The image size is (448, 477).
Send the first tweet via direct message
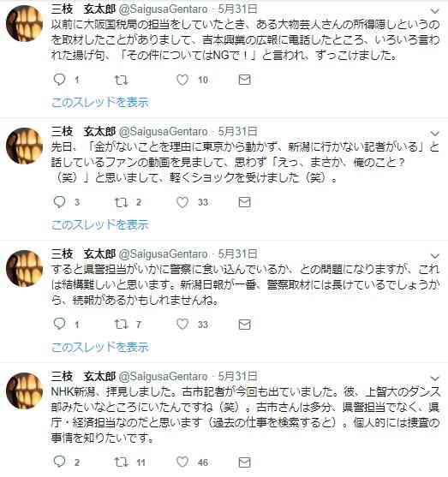click(244, 80)
